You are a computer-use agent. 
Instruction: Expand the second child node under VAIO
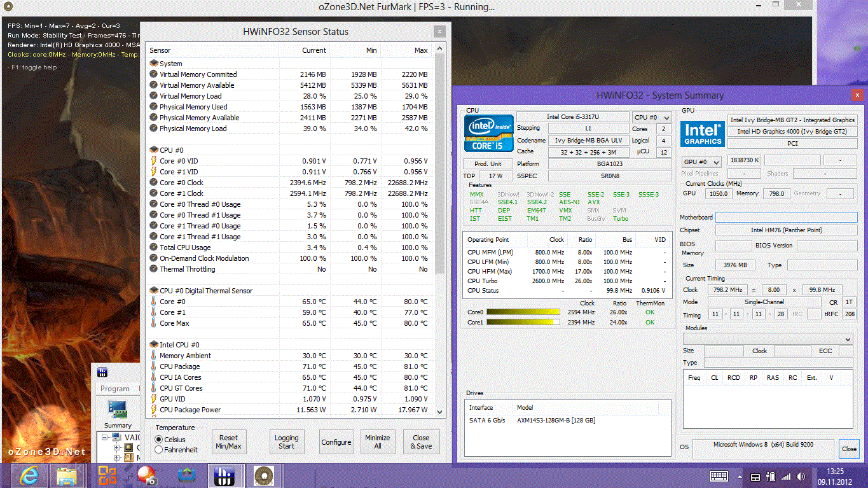tap(117, 458)
